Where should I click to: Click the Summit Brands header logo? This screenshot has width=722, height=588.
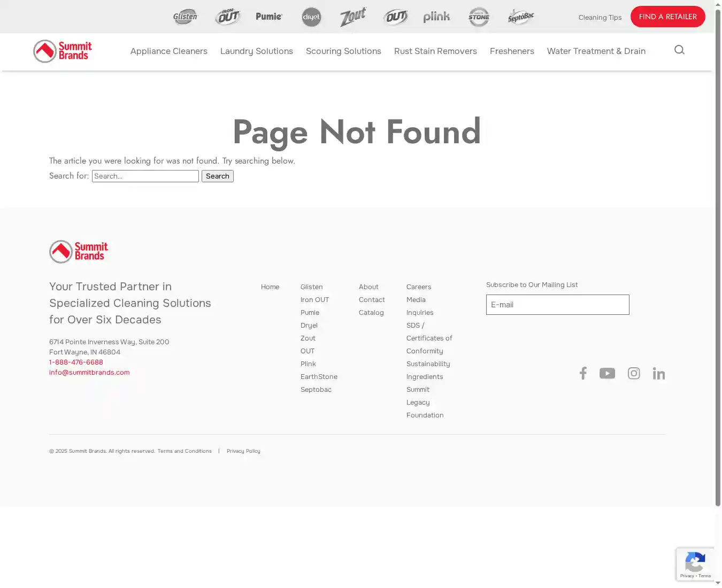point(63,51)
